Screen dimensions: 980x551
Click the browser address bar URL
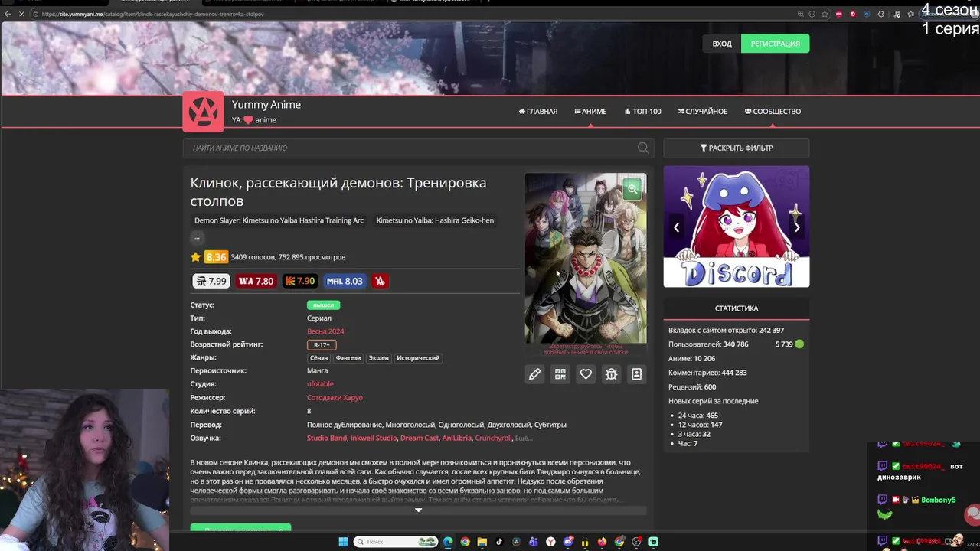tap(153, 14)
